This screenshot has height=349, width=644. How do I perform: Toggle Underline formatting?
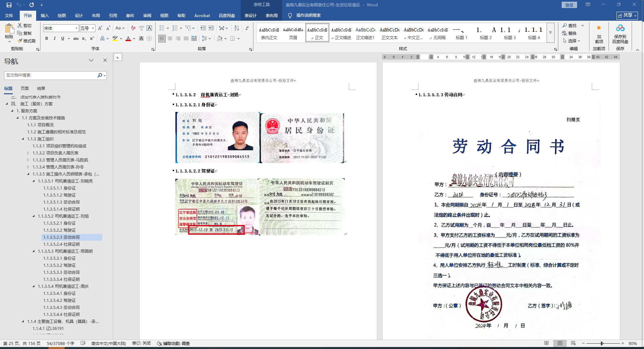coord(63,38)
